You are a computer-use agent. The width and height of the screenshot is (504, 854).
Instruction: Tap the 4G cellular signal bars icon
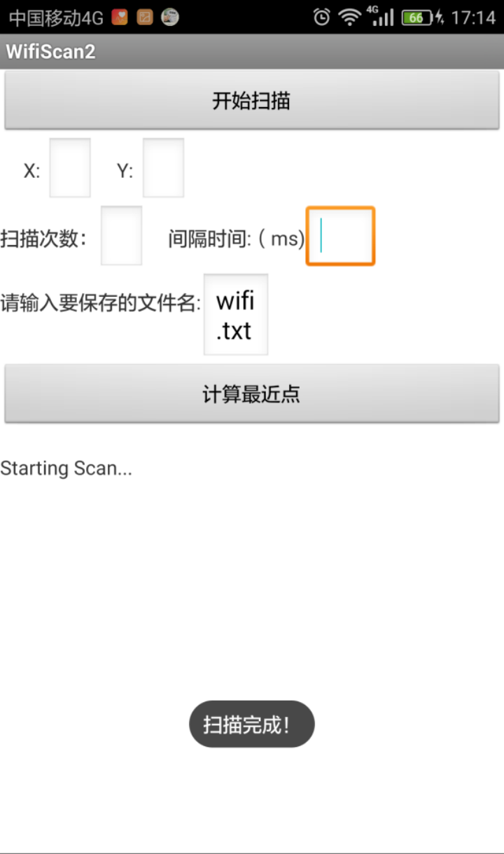(x=381, y=17)
